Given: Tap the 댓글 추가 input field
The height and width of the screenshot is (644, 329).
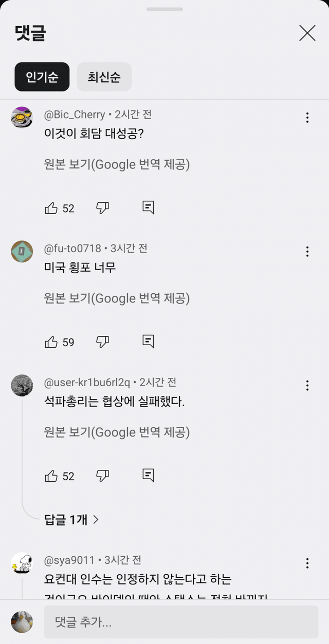Looking at the screenshot, I should (180, 622).
